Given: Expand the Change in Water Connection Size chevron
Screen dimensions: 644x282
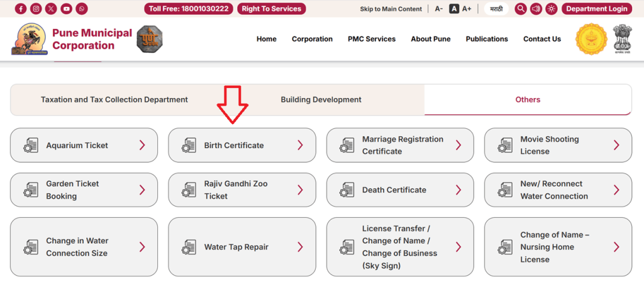Looking at the screenshot, I should [142, 246].
